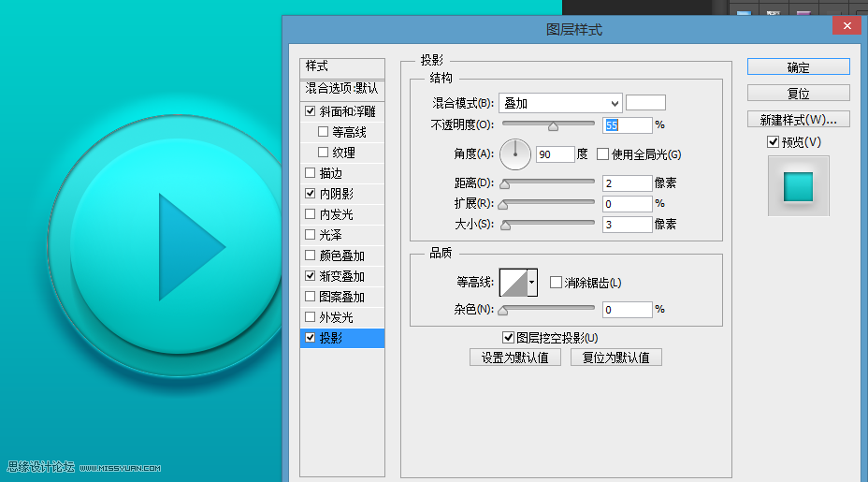This screenshot has height=482, width=868.
Task: Click the 不透明度 slider handle
Action: [x=553, y=127]
